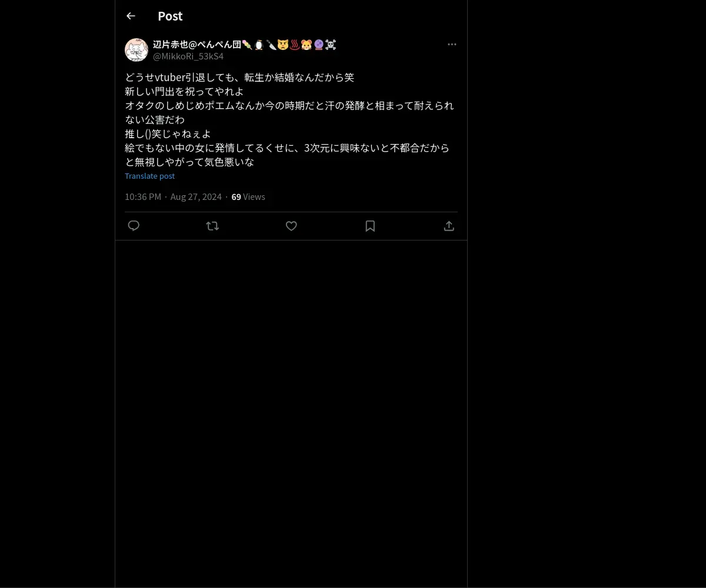The width and height of the screenshot is (706, 588).
Task: Select the Aug 27, 2024 date
Action: point(196,196)
